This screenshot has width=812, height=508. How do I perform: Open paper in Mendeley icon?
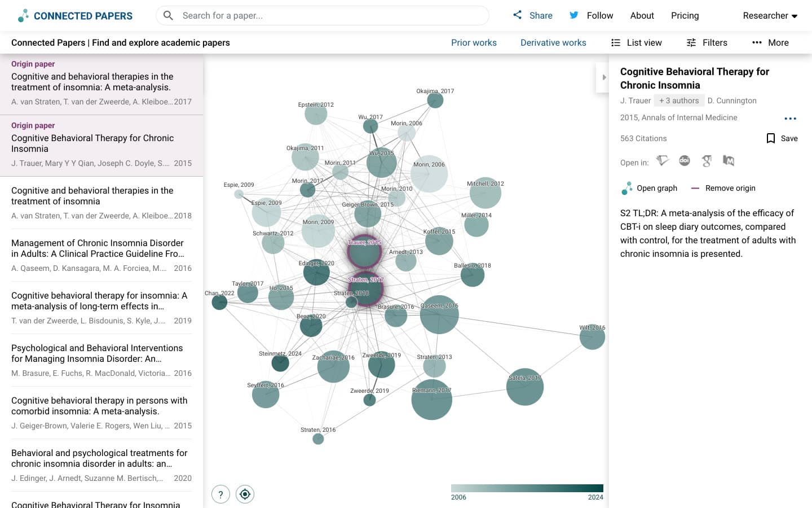729,161
